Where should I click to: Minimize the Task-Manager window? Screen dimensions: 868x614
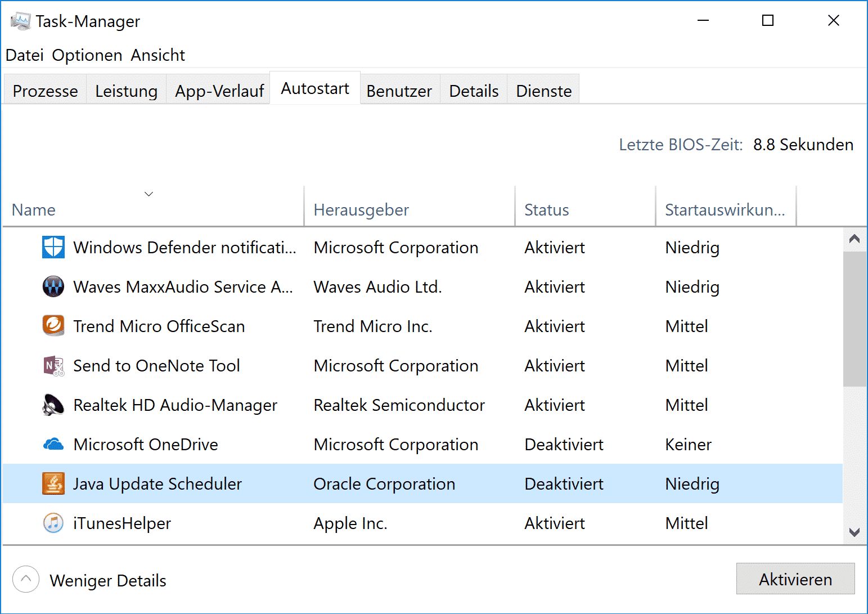click(x=703, y=21)
